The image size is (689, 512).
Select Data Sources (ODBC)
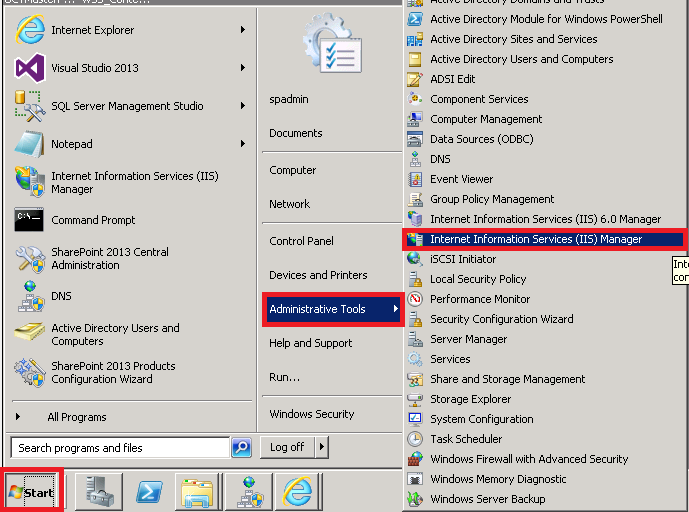[482, 139]
